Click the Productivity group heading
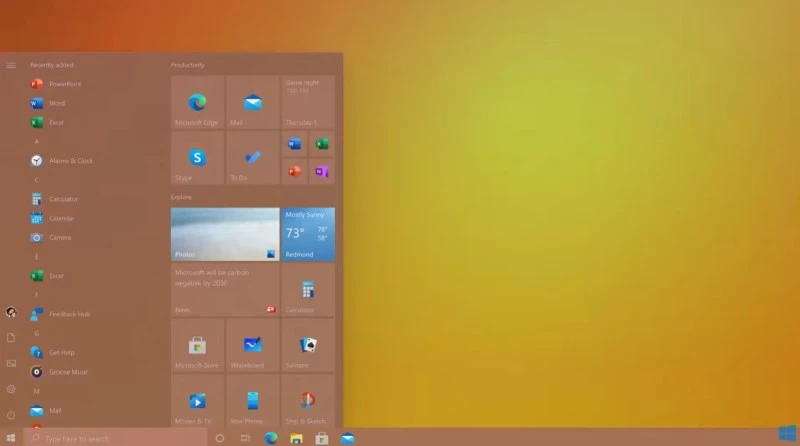The image size is (800, 446). point(187,65)
